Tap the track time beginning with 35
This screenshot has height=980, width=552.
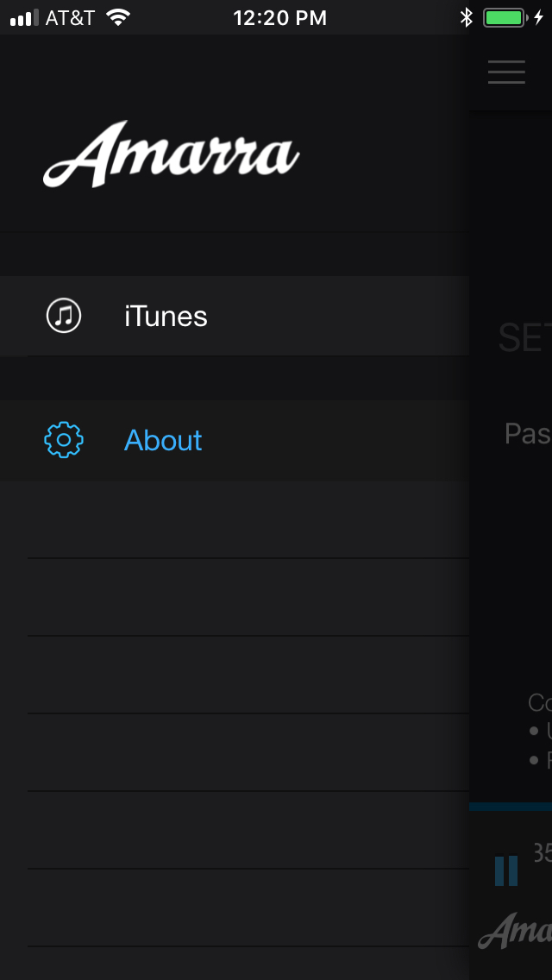click(x=542, y=851)
